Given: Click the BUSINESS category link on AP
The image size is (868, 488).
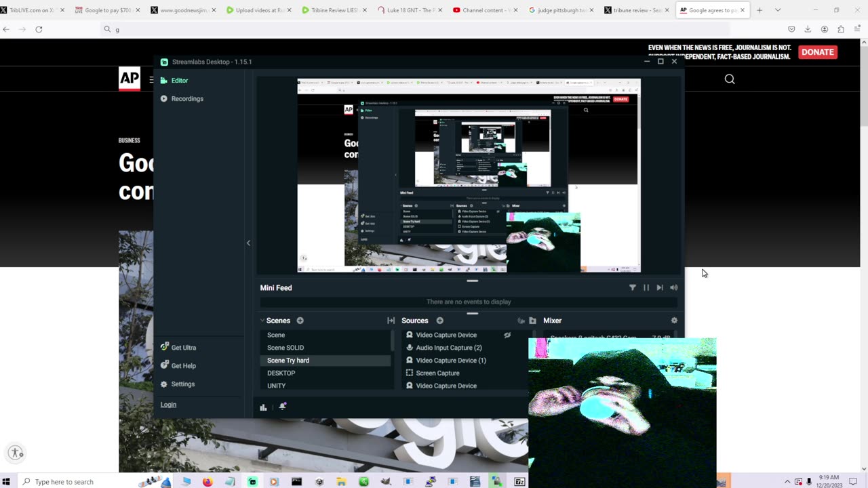Looking at the screenshot, I should pos(129,140).
